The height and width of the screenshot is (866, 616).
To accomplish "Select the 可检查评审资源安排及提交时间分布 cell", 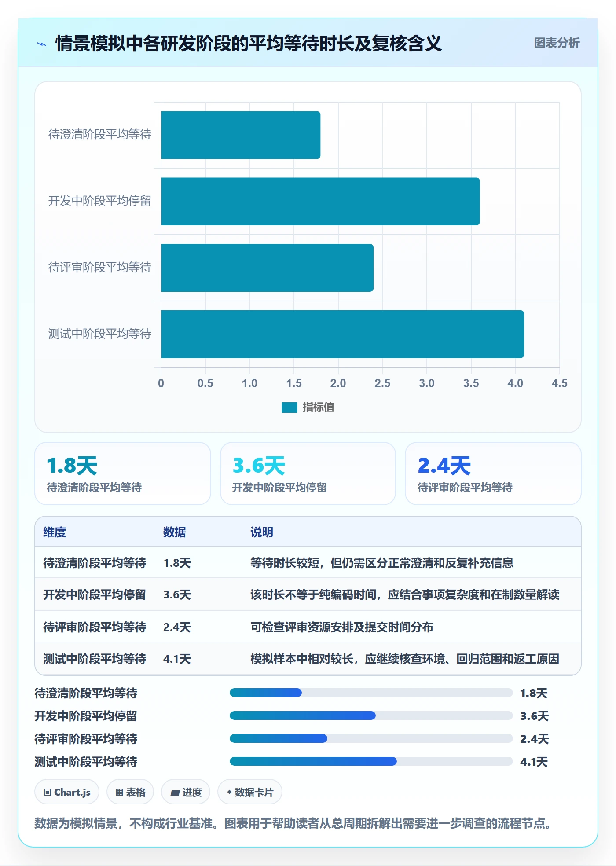I will pyautogui.click(x=342, y=627).
